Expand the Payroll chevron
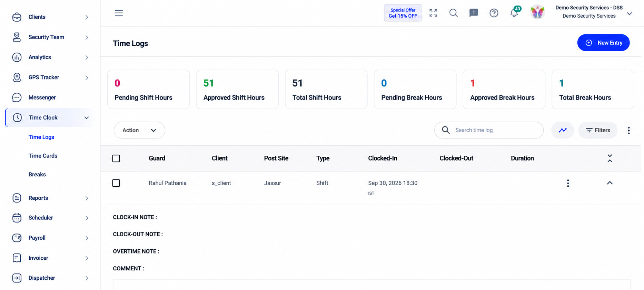 click(x=87, y=238)
